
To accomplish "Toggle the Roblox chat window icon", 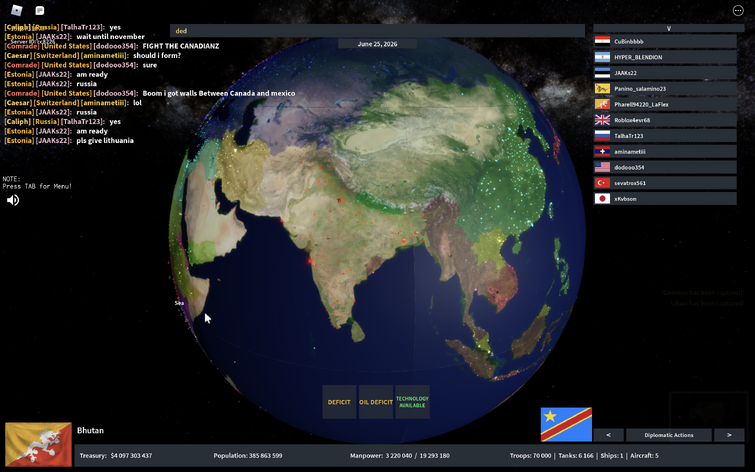I will tap(40, 10).
